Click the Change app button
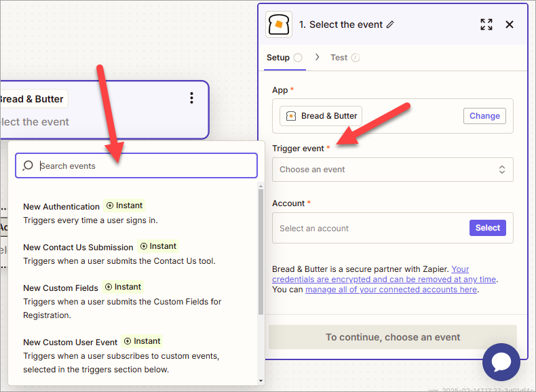 pos(484,116)
